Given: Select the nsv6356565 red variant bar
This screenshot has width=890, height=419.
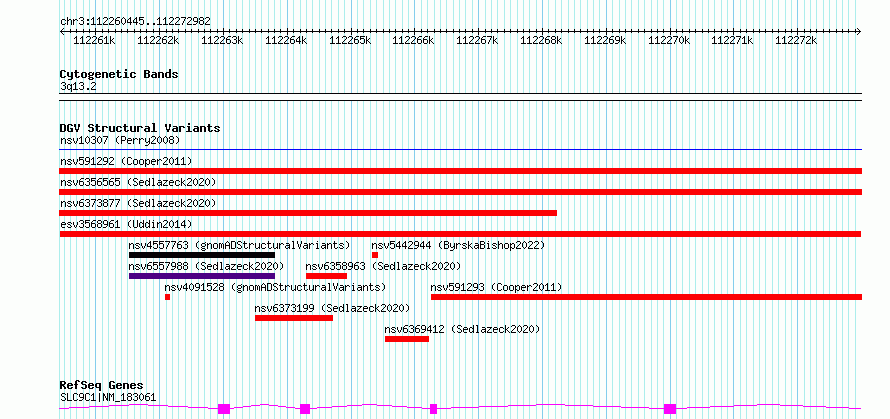Looking at the screenshot, I should pos(461,192).
